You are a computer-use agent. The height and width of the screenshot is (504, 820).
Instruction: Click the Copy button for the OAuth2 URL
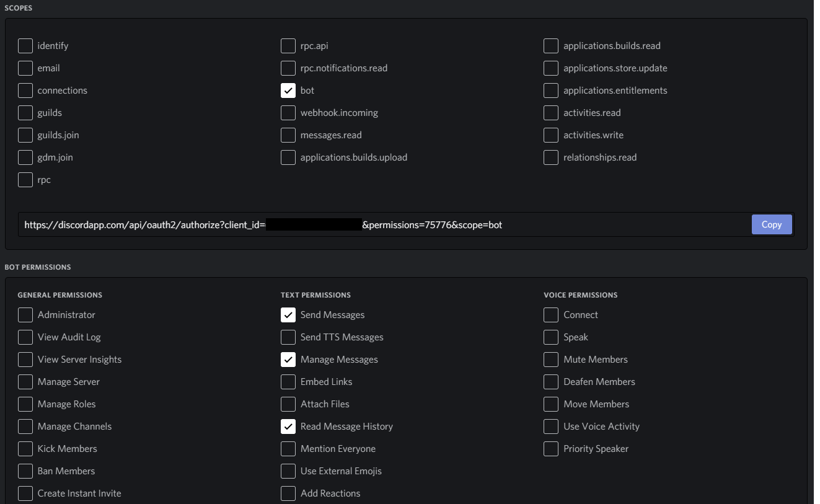coord(771,224)
